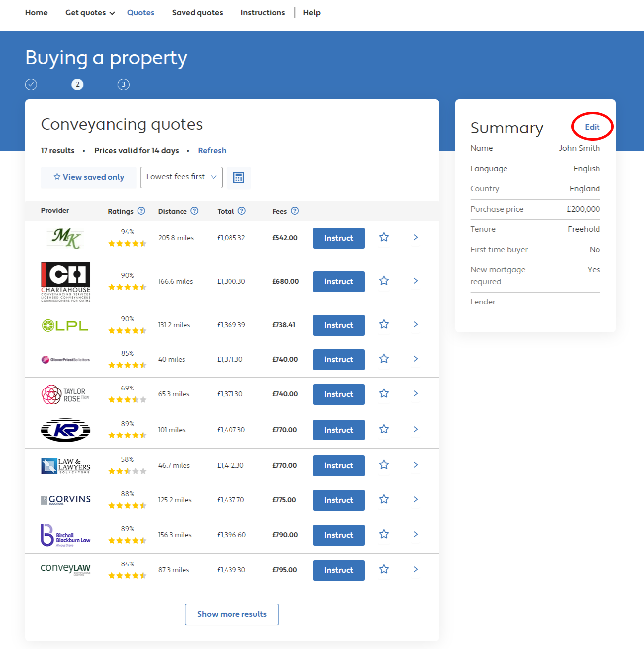The height and width of the screenshot is (649, 644).
Task: Open Saved quotes in navigation
Action: tap(197, 13)
